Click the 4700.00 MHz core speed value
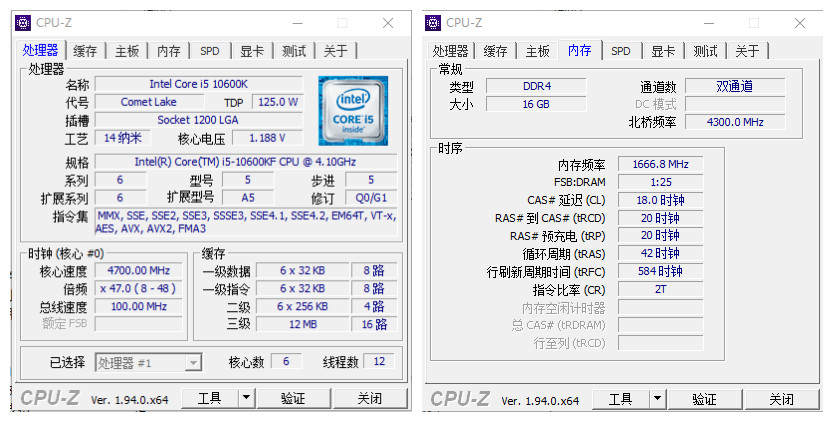Screen dimensions: 833x422 [x=139, y=271]
